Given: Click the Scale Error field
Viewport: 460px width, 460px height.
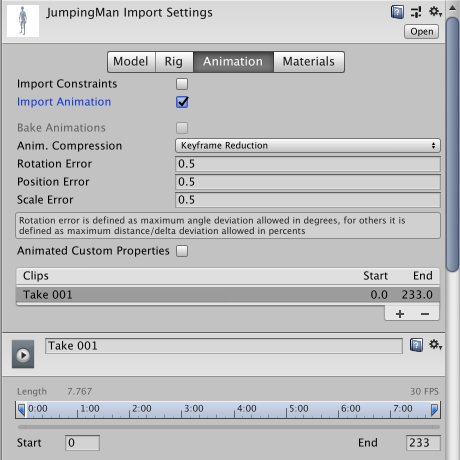Looking at the screenshot, I should click(x=308, y=200).
